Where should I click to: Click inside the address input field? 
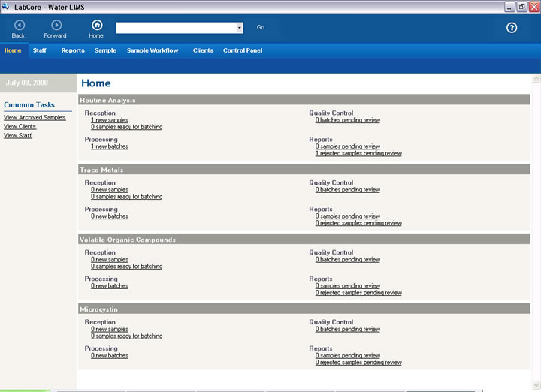coord(177,28)
